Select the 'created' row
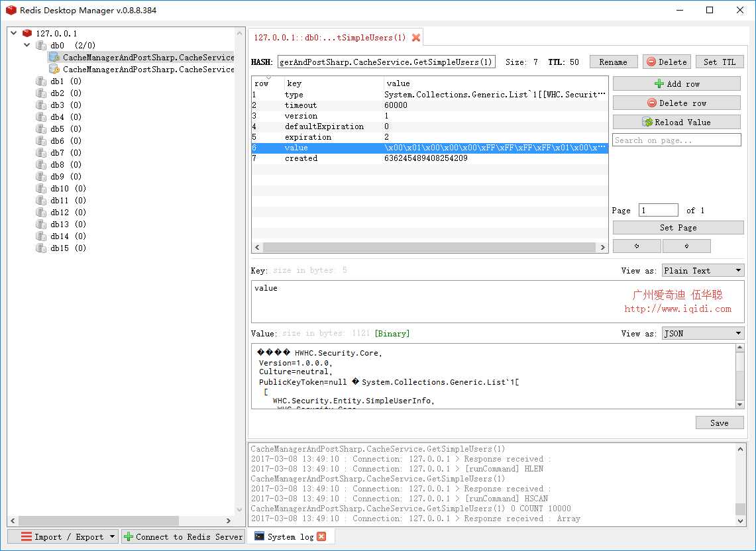756x551 pixels. pyautogui.click(x=429, y=158)
